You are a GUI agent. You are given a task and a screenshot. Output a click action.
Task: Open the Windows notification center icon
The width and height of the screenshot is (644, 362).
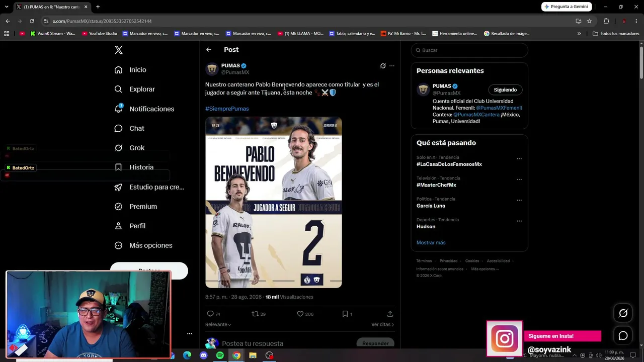(x=634, y=355)
